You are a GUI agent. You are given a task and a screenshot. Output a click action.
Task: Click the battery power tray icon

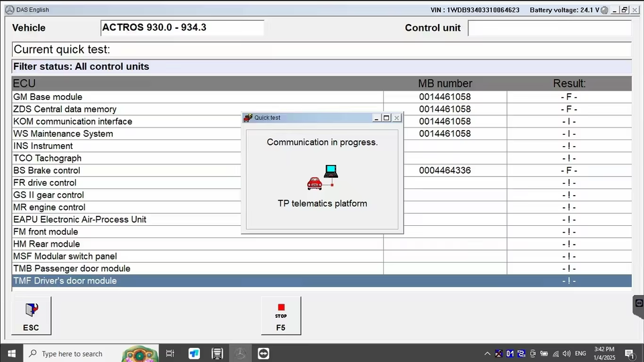point(544,353)
